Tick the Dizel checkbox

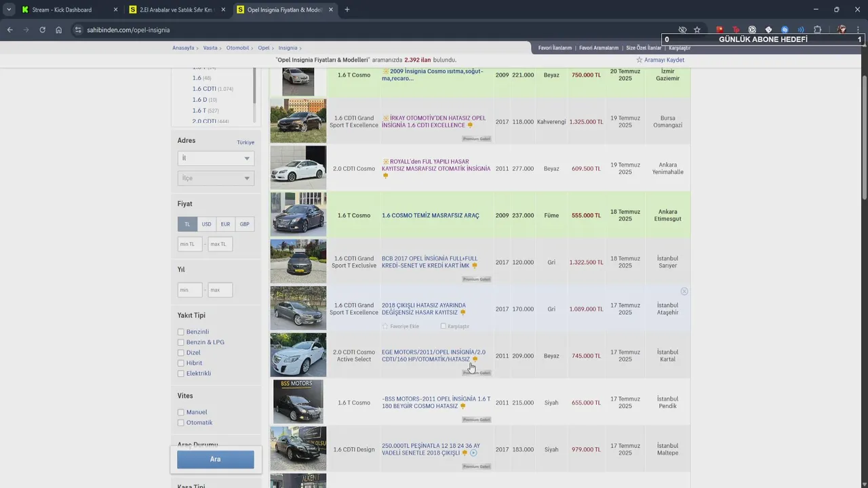click(181, 352)
